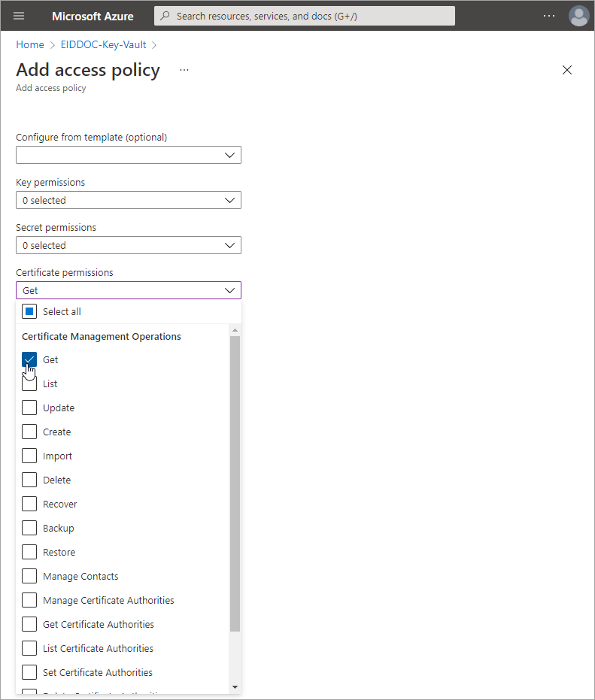Viewport: 595px width, 700px height.
Task: Close the Add access policy pane
Action: point(567,70)
